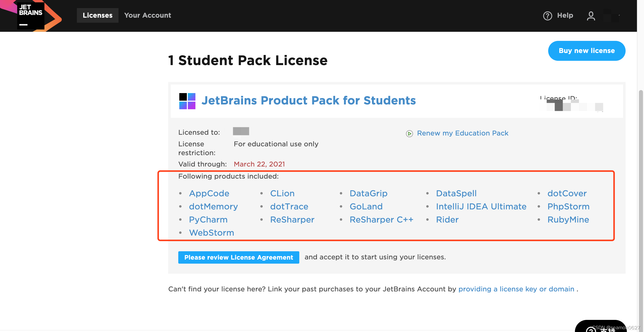
Task: Click the DataGrip product link
Action: coord(368,193)
